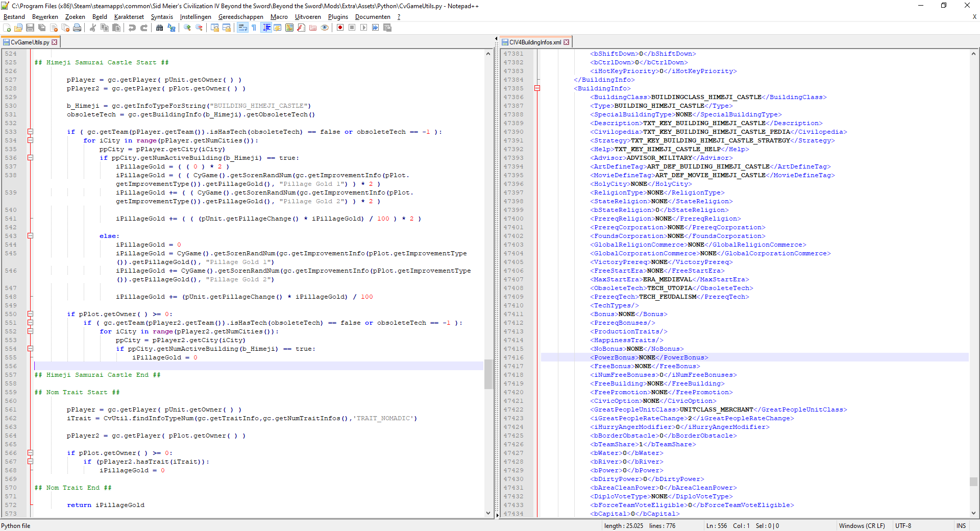This screenshot has height=531, width=980.
Task: Open the Plugins menu
Action: tap(338, 17)
